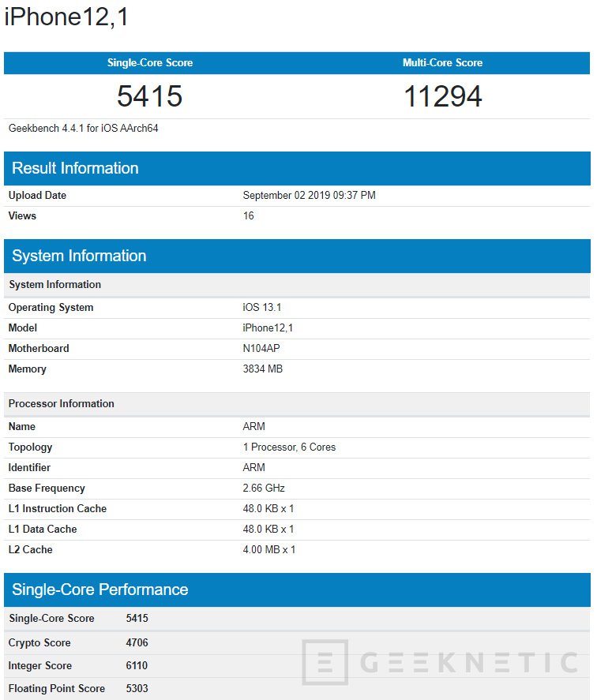Select the Multi-Core Score header

(x=442, y=62)
